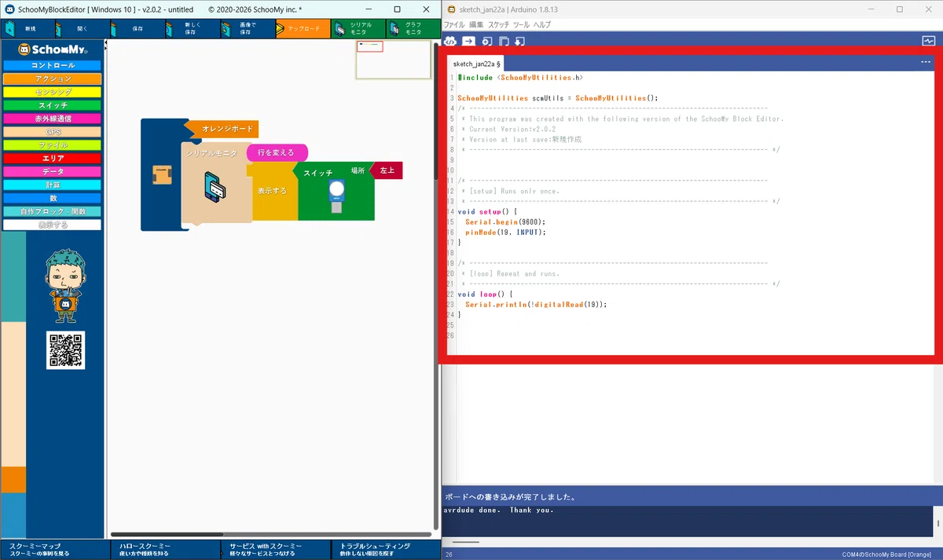
Task: Click the Serial.println(!digitalRead(19)) line
Action: 536,304
